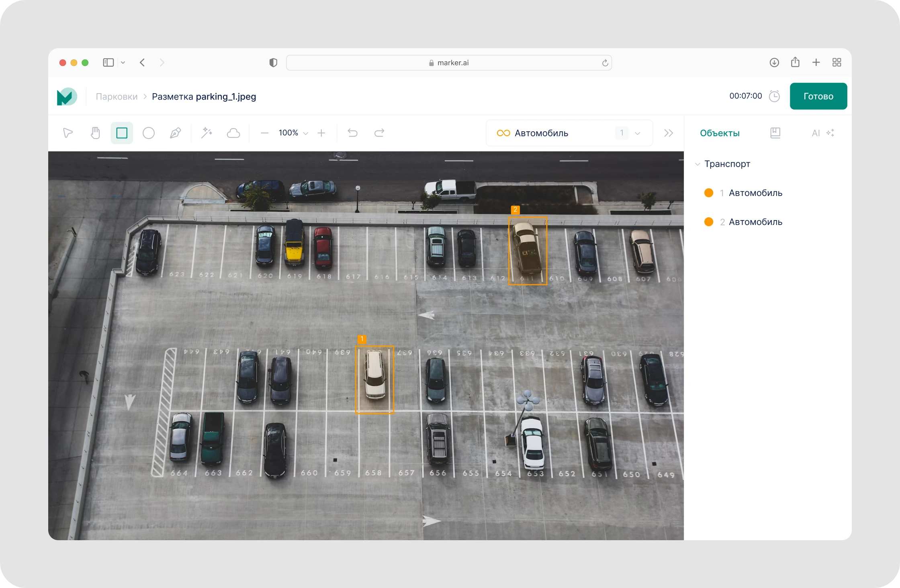This screenshot has height=588, width=900.
Task: Open the 100% zoom level dropdown
Action: (x=293, y=133)
